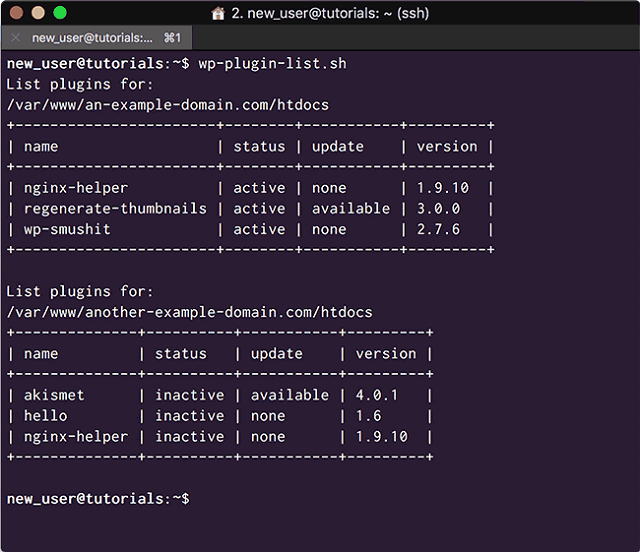Click the 'update' header in first table
This screenshot has height=552, width=640.
338,147
